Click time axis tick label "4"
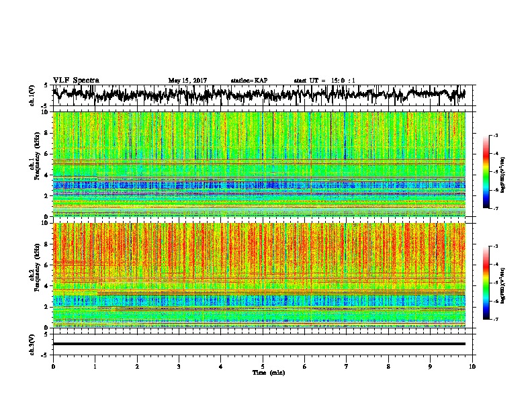The image size is (532, 411). pyautogui.click(x=221, y=367)
